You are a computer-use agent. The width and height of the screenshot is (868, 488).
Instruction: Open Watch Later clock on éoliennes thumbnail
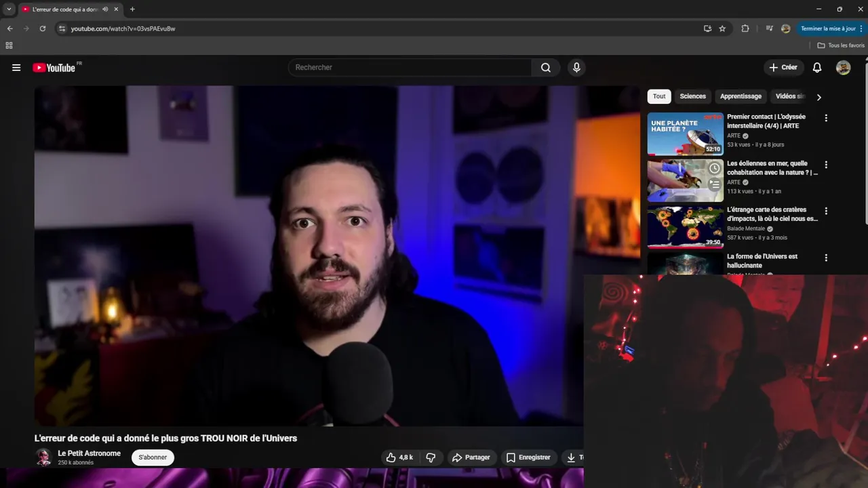point(714,168)
